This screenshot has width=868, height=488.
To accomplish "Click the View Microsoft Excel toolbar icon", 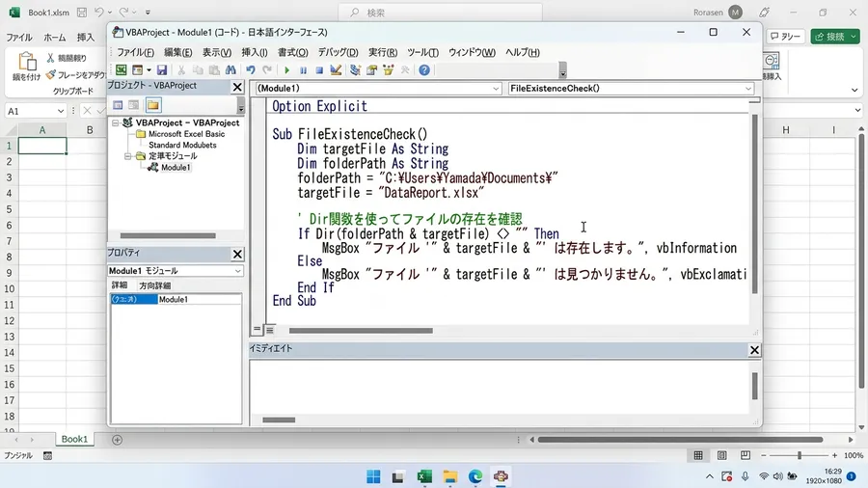I will 122,70.
